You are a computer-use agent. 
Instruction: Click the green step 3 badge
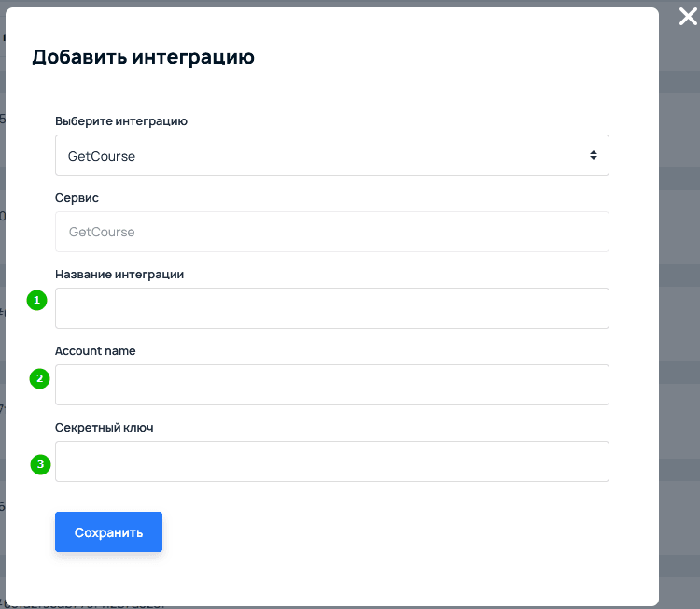point(40,464)
